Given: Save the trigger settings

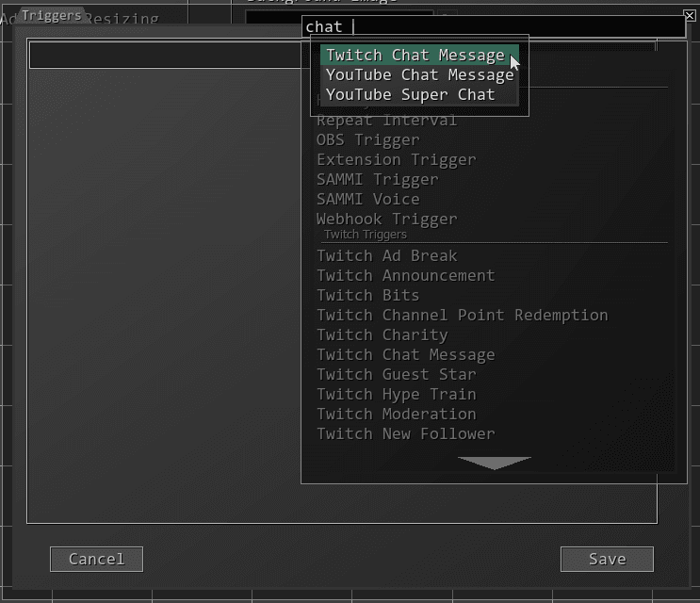Looking at the screenshot, I should coord(607,559).
